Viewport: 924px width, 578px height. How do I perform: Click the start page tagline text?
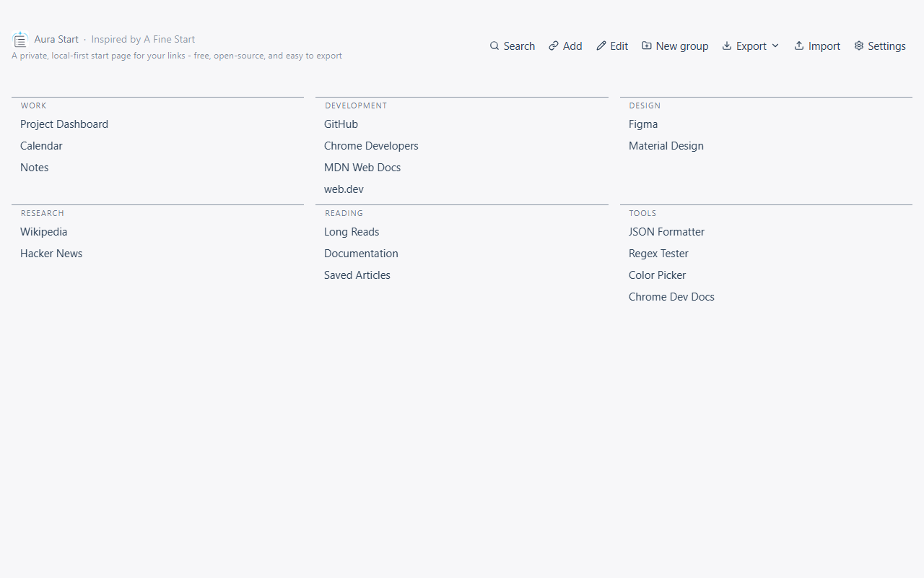(x=177, y=56)
